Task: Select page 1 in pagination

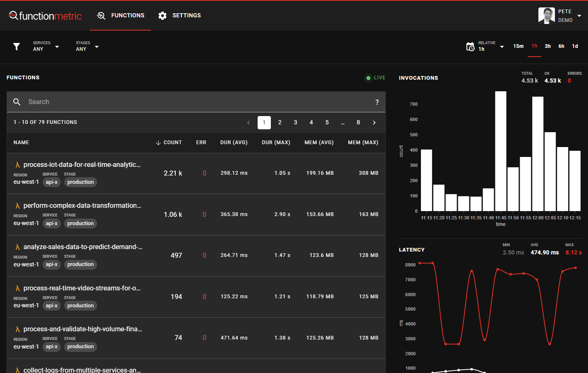Action: coord(264,123)
